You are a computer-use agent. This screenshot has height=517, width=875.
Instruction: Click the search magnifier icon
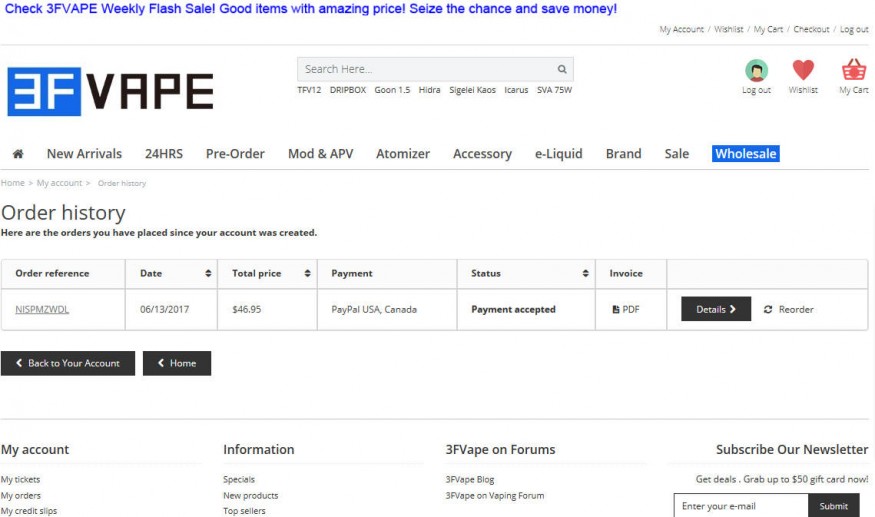(562, 69)
